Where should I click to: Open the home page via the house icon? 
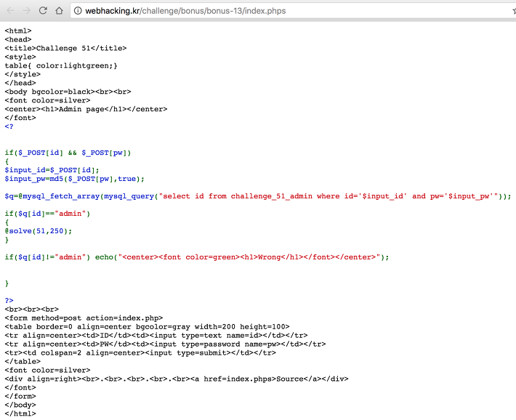[x=60, y=11]
